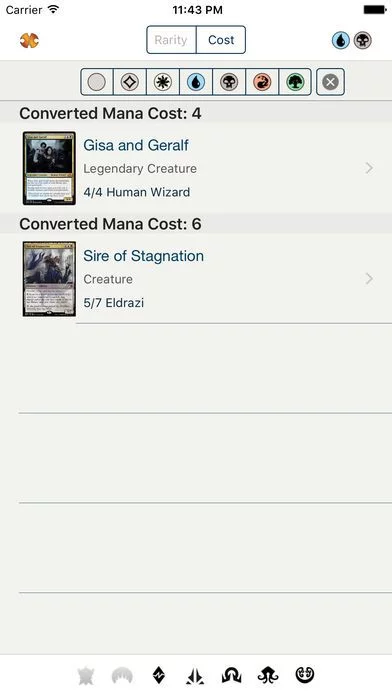Toggle the colorless diamond mana filter
This screenshot has width=392, height=696.
coord(130,82)
